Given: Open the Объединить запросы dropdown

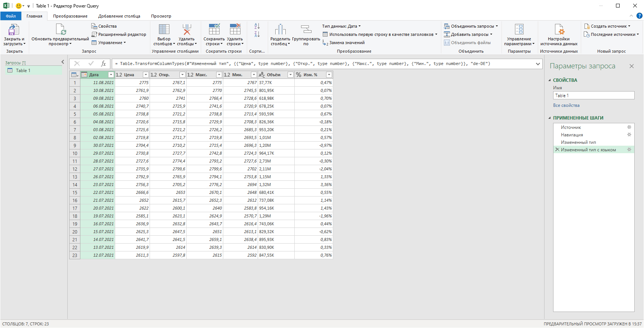Looking at the screenshot, I should coord(471,26).
